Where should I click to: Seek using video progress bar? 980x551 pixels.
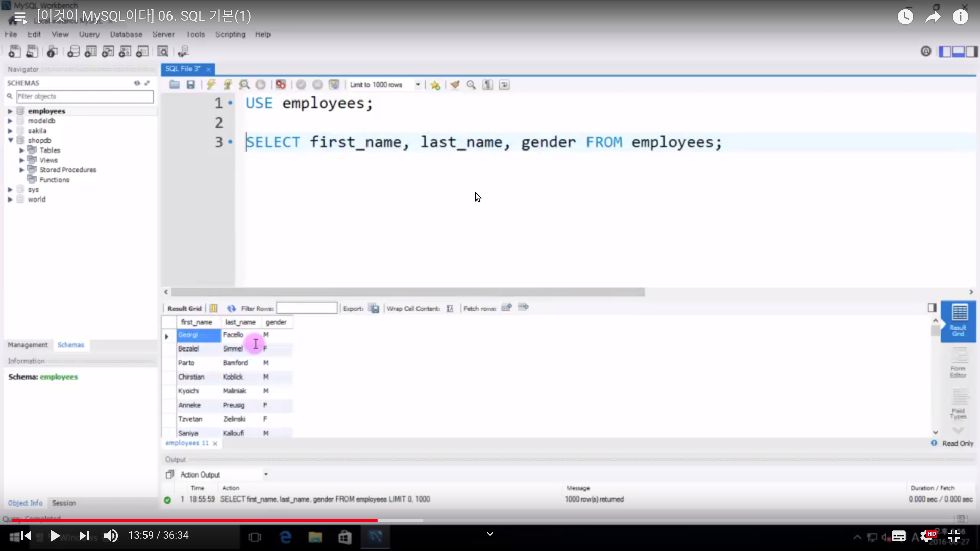(490, 520)
